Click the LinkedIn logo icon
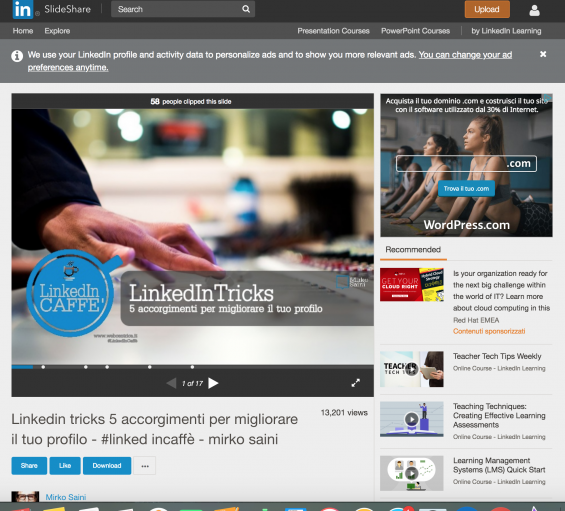 (22, 9)
